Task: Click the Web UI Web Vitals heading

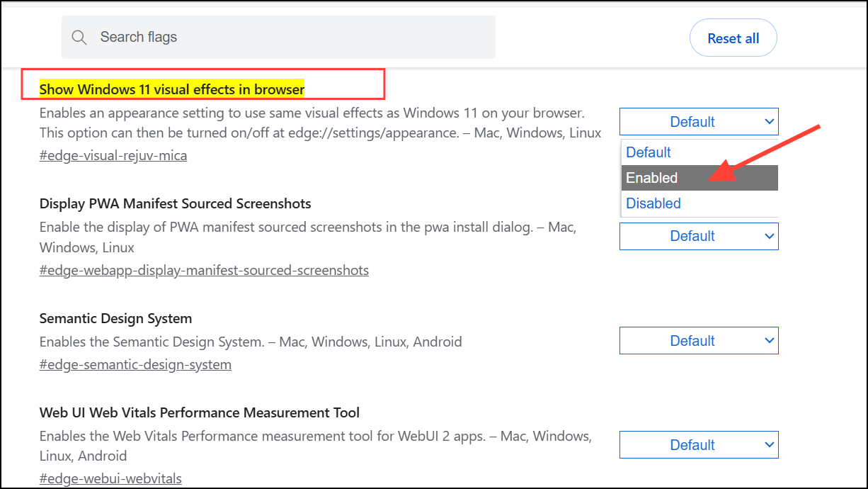Action: point(200,412)
